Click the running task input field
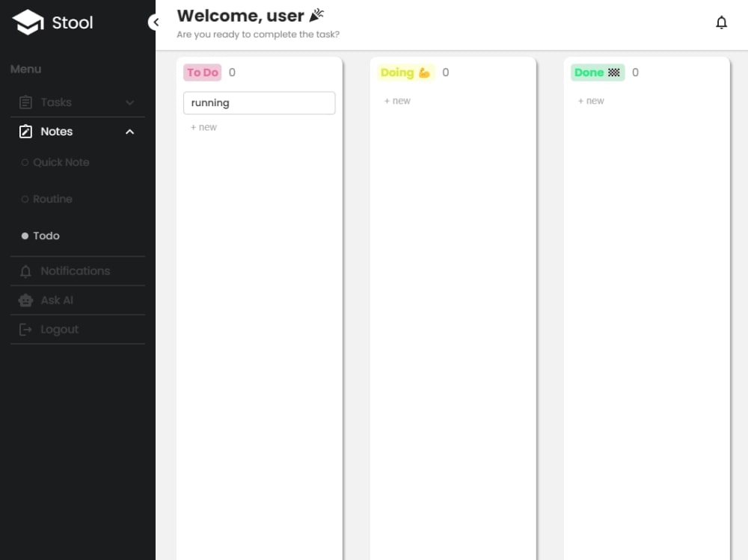Screen dimensions: 748x560 pyautogui.click(x=259, y=102)
